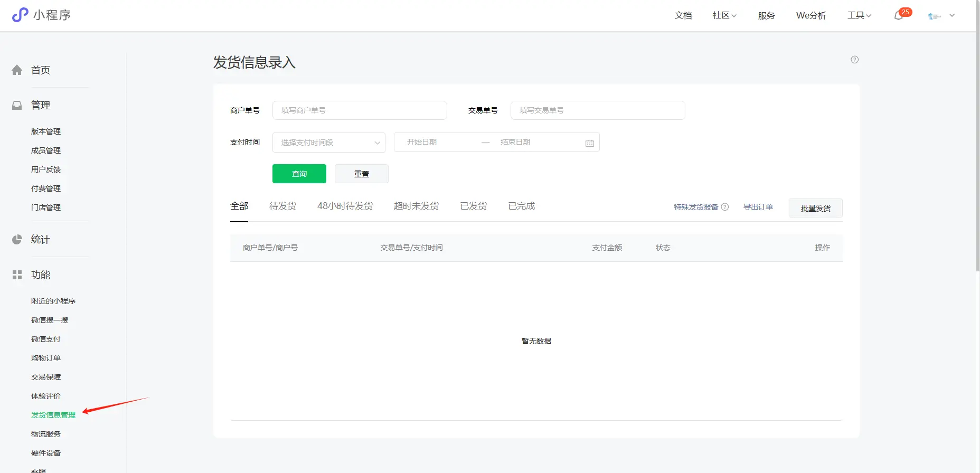The image size is (980, 473).
Task: Click the 首页 home icon
Action: (x=17, y=70)
